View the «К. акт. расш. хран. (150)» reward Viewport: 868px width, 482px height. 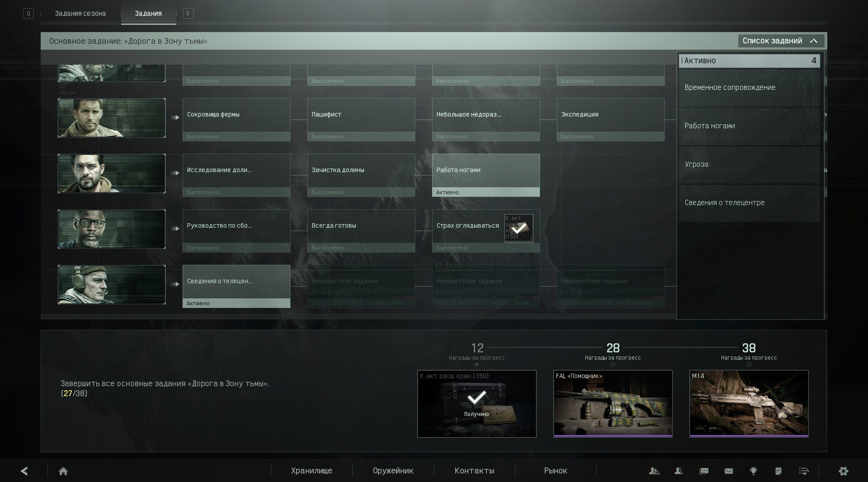point(477,404)
